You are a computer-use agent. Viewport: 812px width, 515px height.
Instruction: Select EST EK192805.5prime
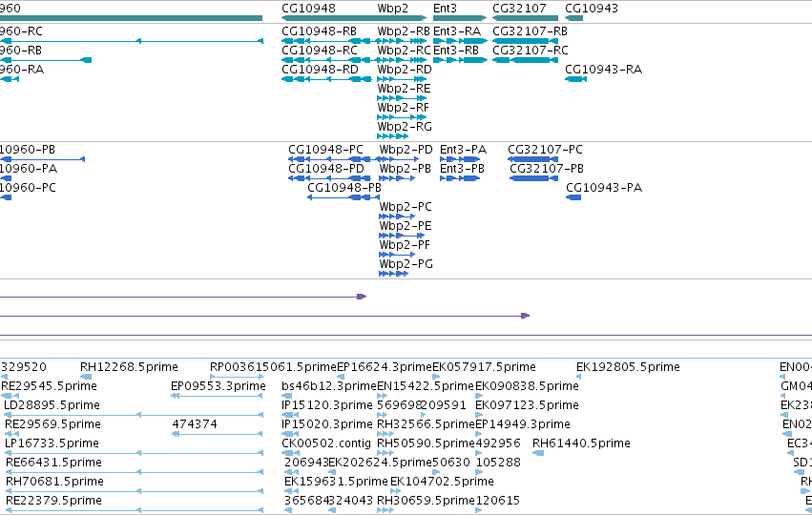pos(628,367)
